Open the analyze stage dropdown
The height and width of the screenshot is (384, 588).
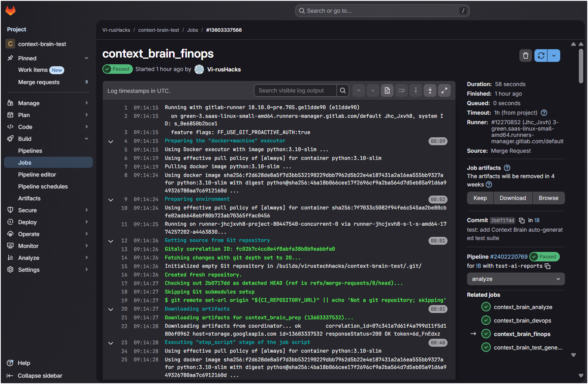pos(516,279)
